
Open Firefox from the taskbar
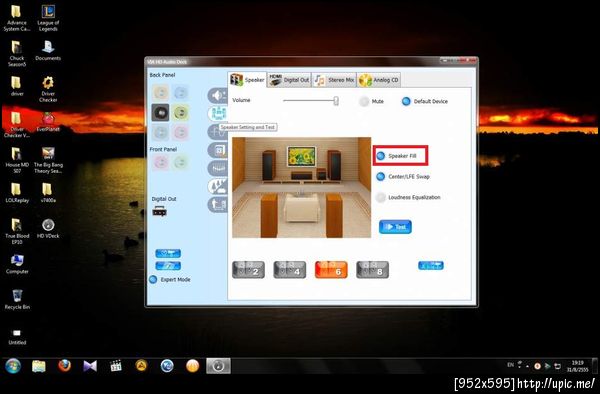coord(64,366)
